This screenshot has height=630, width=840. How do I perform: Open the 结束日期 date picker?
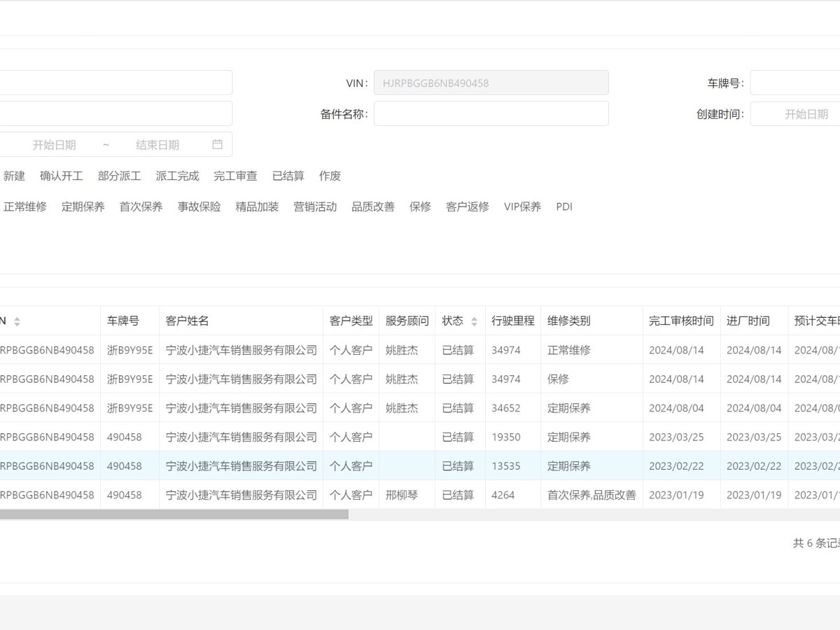tap(157, 145)
